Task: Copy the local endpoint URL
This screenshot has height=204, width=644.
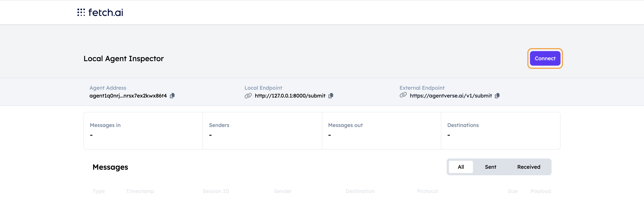Action: (x=331, y=96)
